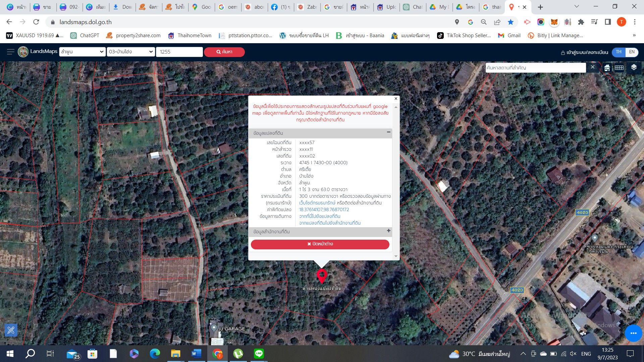This screenshot has width=644, height=362.
Task: Select the measurement ruler tool icon
Action: (x=11, y=330)
